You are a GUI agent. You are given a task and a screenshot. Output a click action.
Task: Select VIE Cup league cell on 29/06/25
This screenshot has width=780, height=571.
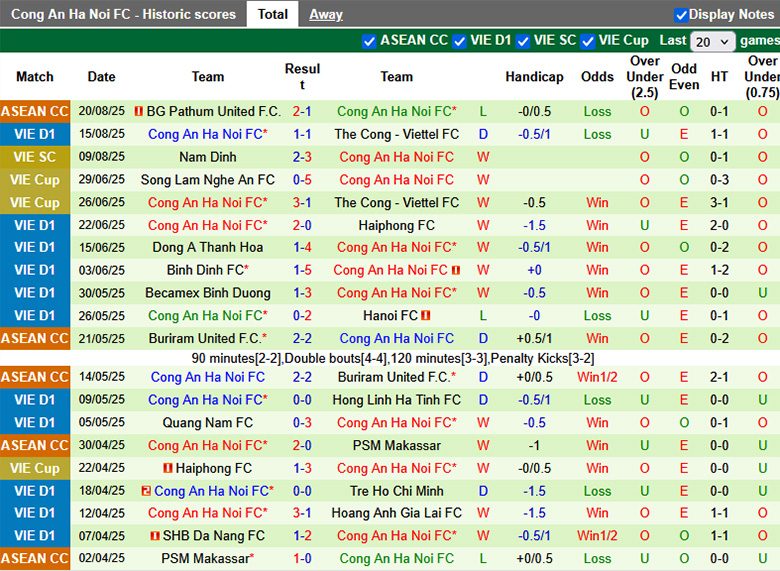click(35, 180)
